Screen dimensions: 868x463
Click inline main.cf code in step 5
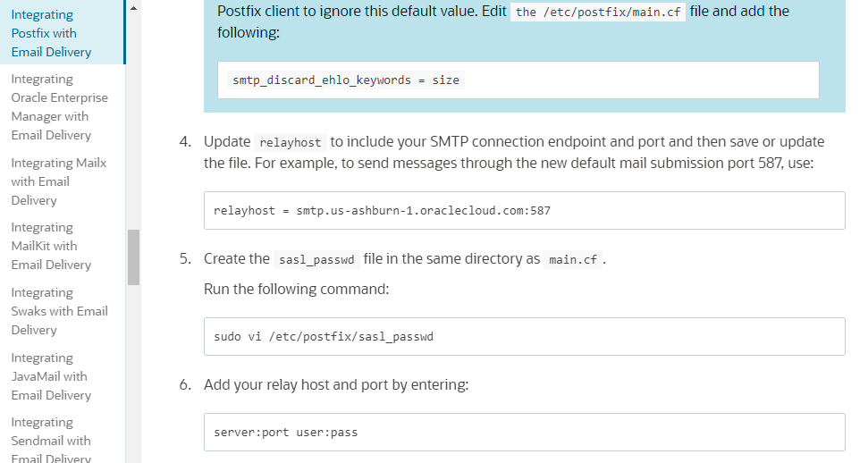572,260
